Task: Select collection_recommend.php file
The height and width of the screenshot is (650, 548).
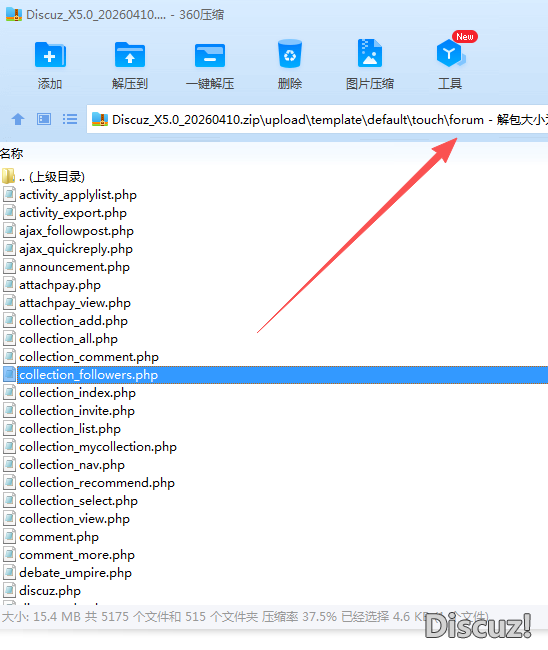Action: point(97,483)
